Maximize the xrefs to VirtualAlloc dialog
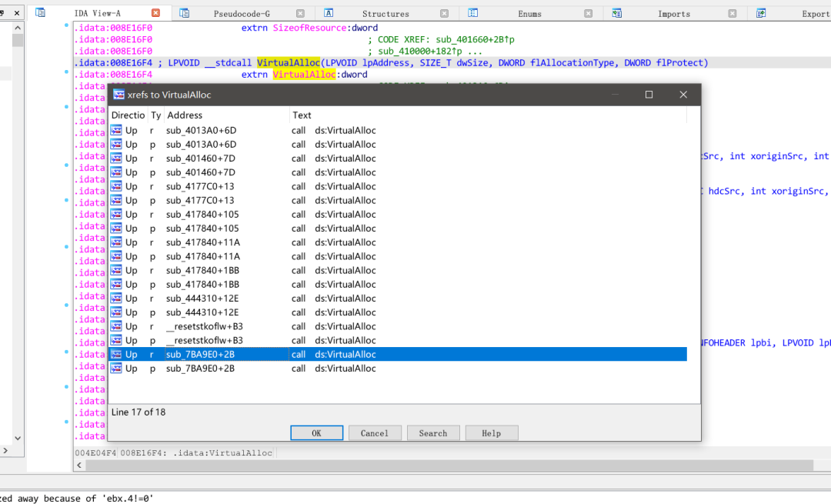Image resolution: width=831 pixels, height=504 pixels. 649,95
